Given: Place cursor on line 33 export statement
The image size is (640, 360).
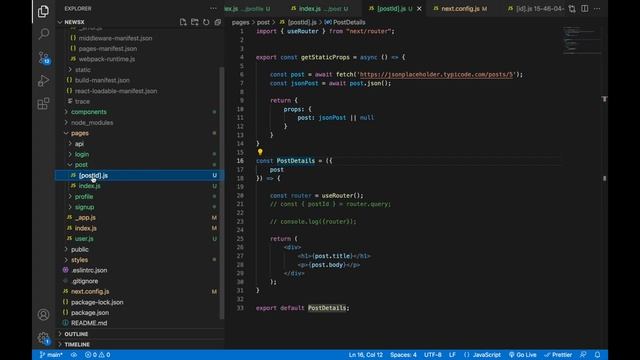Looking at the screenshot, I should point(302,308).
